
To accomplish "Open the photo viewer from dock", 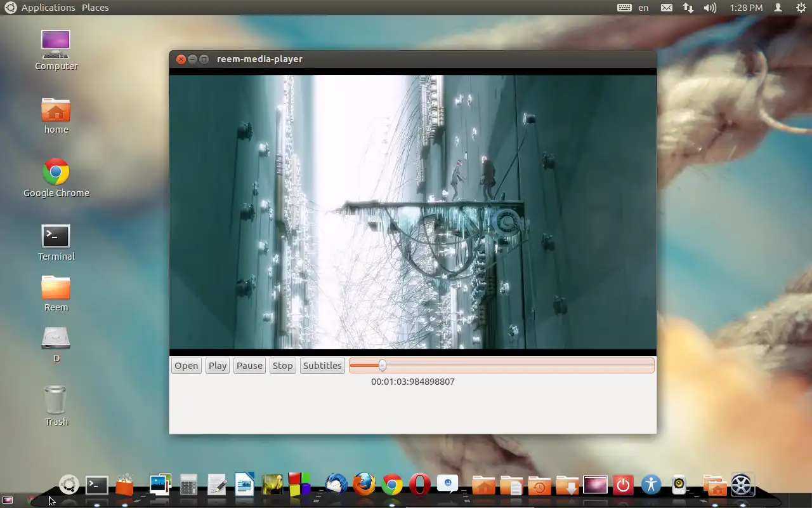I will coord(160,485).
